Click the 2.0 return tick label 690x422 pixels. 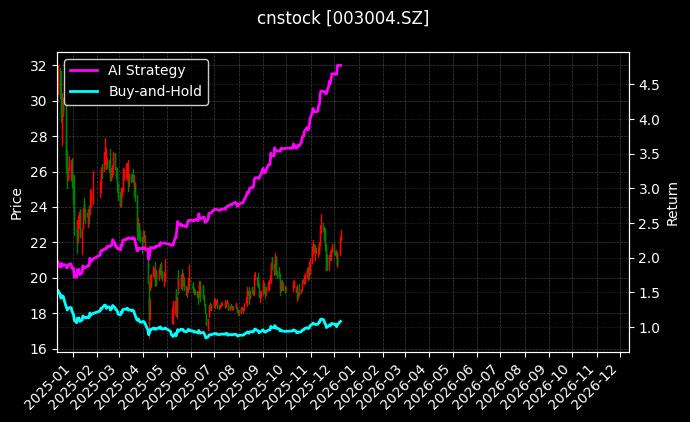(x=650, y=258)
